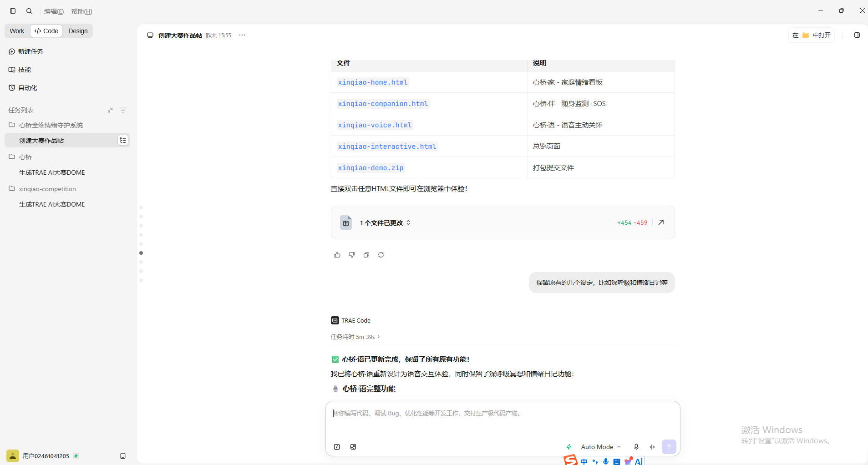
Task: Collapse the 心桥 folder in task list
Action: (x=20, y=157)
